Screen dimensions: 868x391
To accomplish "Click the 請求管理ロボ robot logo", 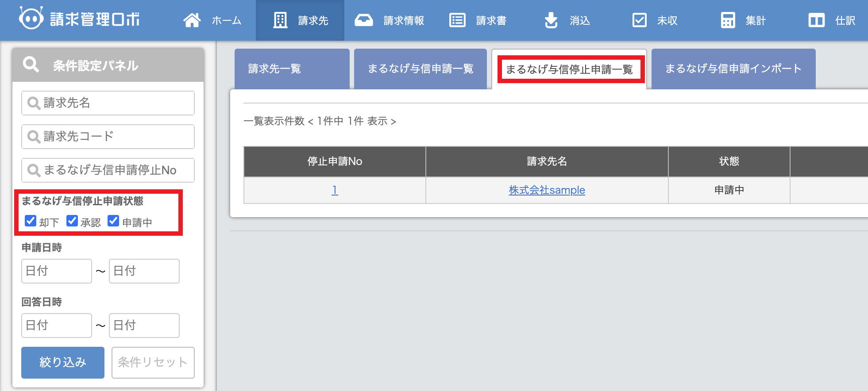I will [x=31, y=19].
